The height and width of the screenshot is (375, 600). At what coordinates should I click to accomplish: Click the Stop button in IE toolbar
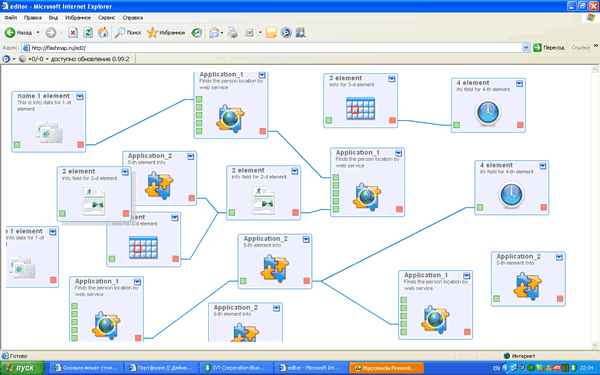(x=73, y=33)
